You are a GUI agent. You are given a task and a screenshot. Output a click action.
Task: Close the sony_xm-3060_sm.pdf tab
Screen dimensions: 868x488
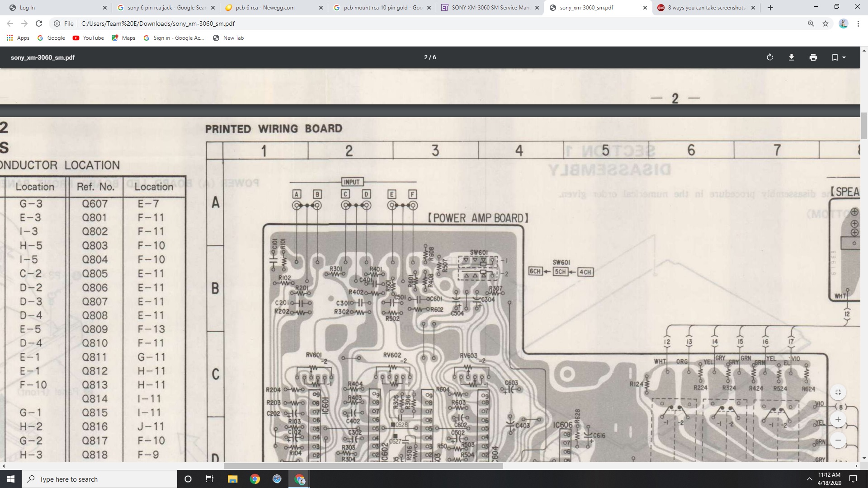pos(645,8)
